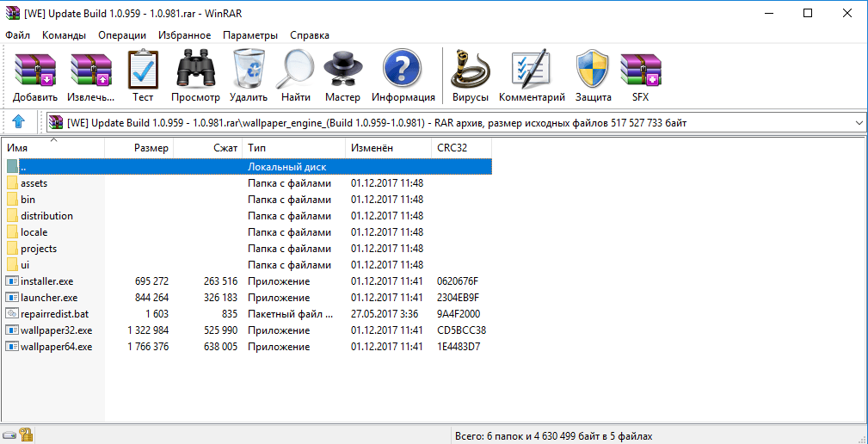Image resolution: width=868 pixels, height=444 pixels.
Task: Expand the address path dropdown
Action: click(859, 123)
